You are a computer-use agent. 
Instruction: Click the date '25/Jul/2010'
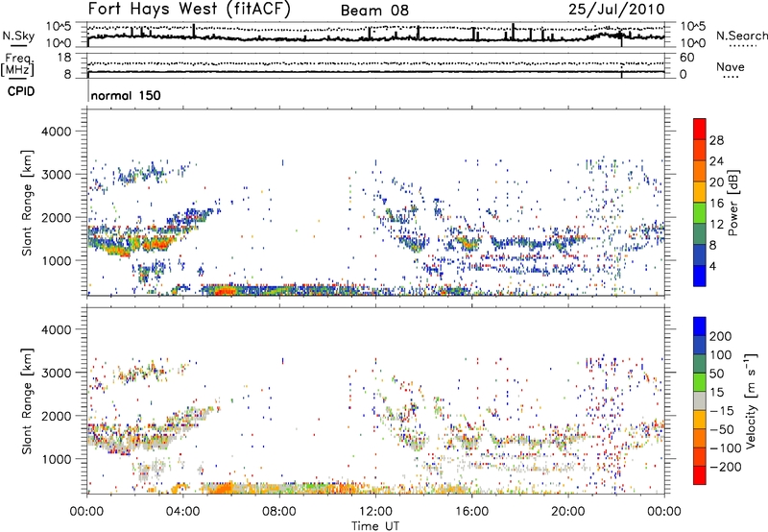[616, 10]
